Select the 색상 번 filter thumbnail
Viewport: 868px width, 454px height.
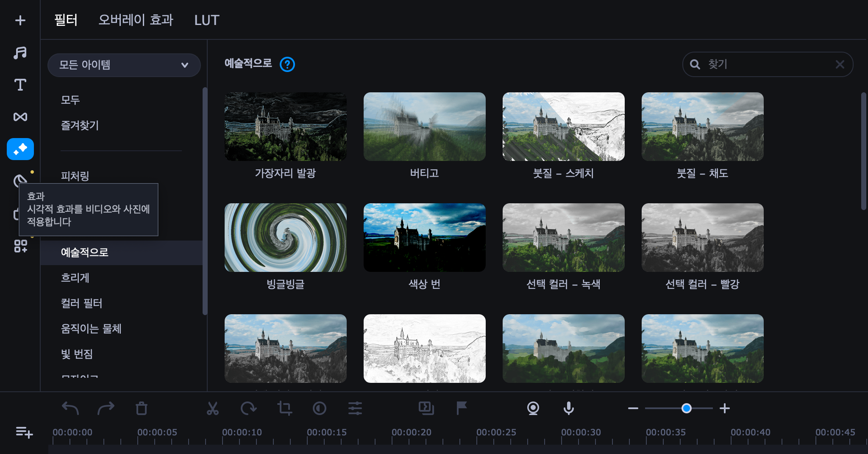click(425, 238)
